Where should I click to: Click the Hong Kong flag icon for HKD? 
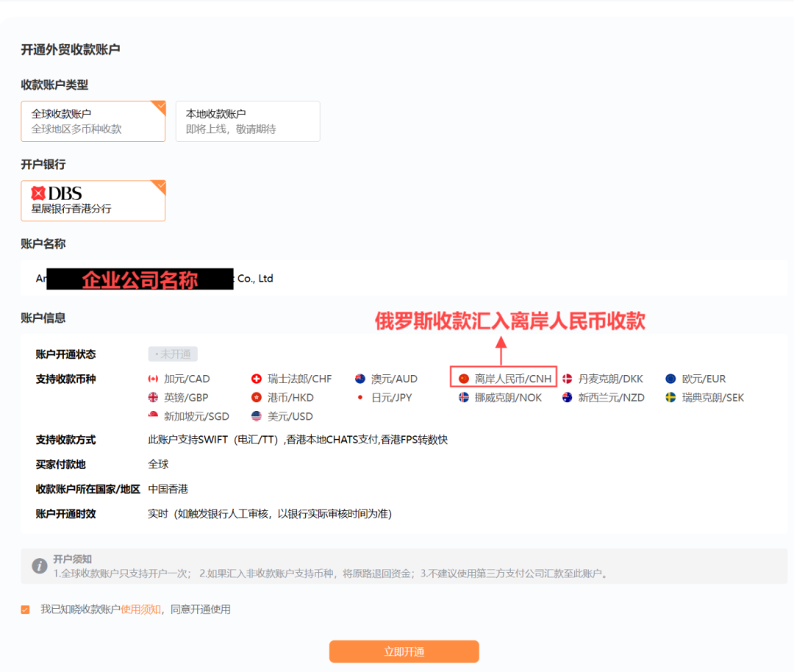(x=257, y=398)
